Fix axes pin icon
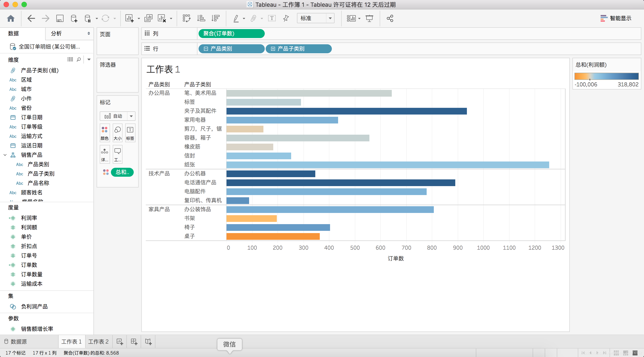 pos(286,18)
